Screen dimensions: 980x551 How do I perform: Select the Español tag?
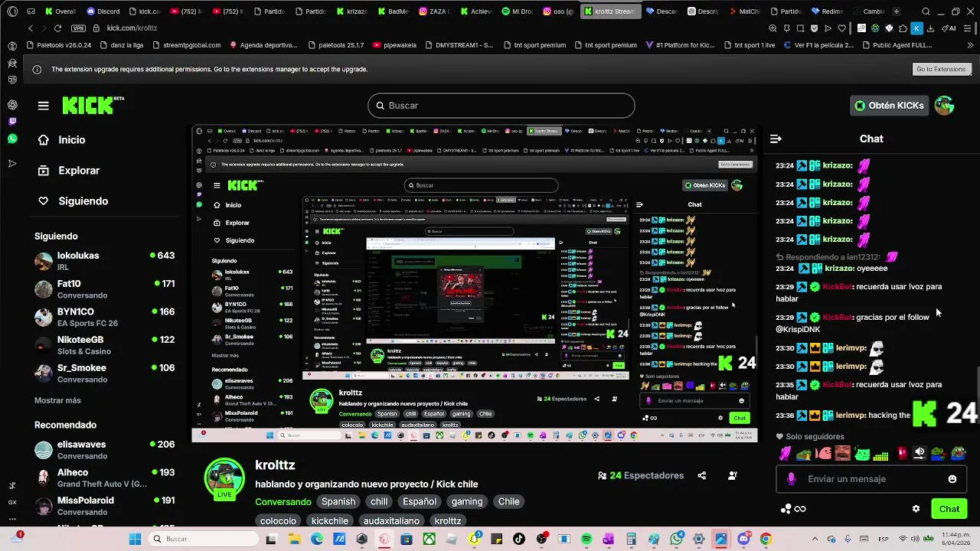pos(420,502)
